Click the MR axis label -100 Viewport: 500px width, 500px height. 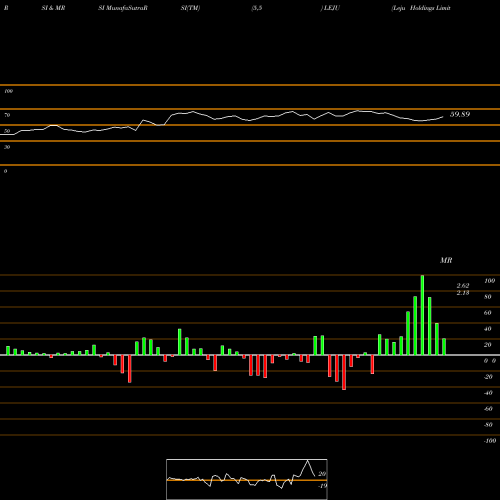(490, 441)
